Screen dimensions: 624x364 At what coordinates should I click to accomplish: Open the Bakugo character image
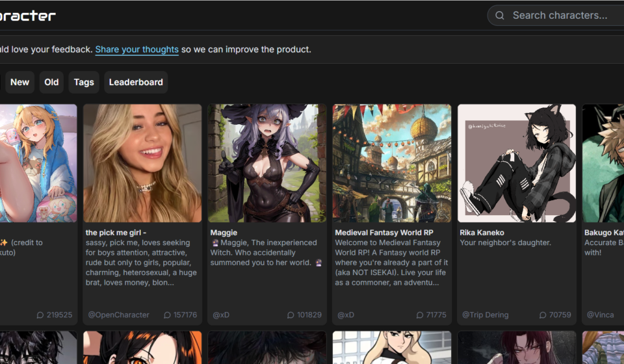click(x=603, y=163)
